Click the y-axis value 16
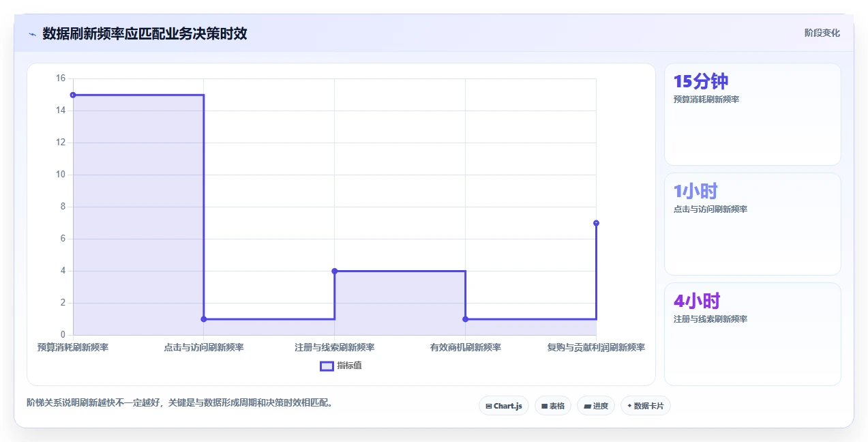Image resolution: width=868 pixels, height=442 pixels. [61, 78]
